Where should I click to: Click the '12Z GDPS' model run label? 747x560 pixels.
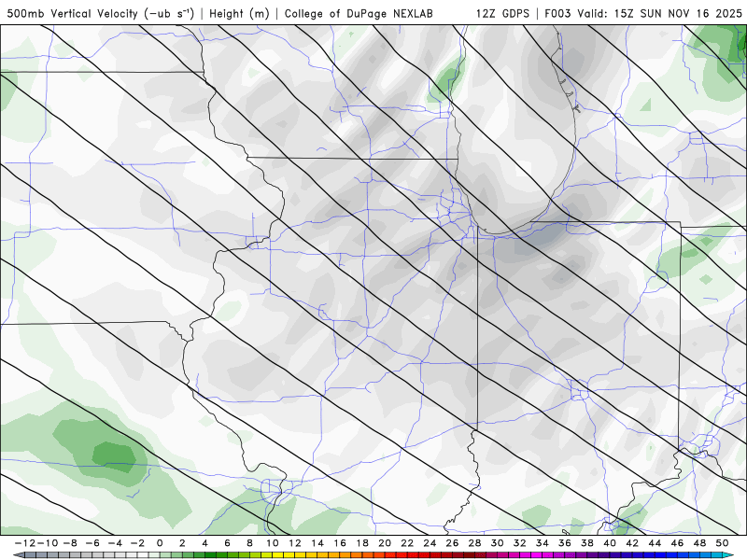pyautogui.click(x=502, y=13)
